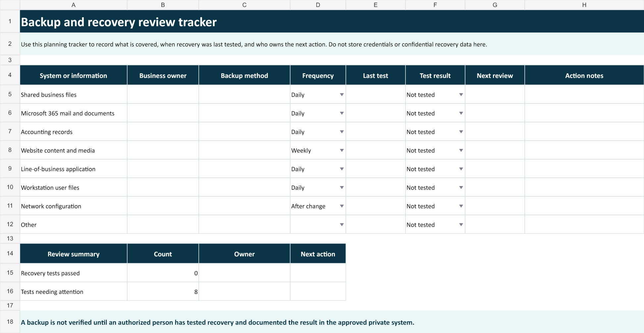The width and height of the screenshot is (644, 333).
Task: Click the Backup and recovery review tracker title
Action: coord(119,22)
